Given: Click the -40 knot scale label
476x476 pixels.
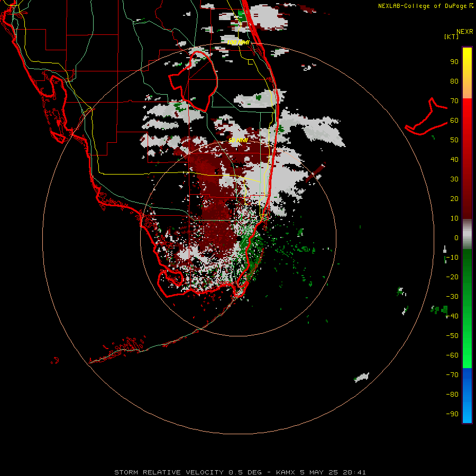Looking at the screenshot, I should point(452,316).
